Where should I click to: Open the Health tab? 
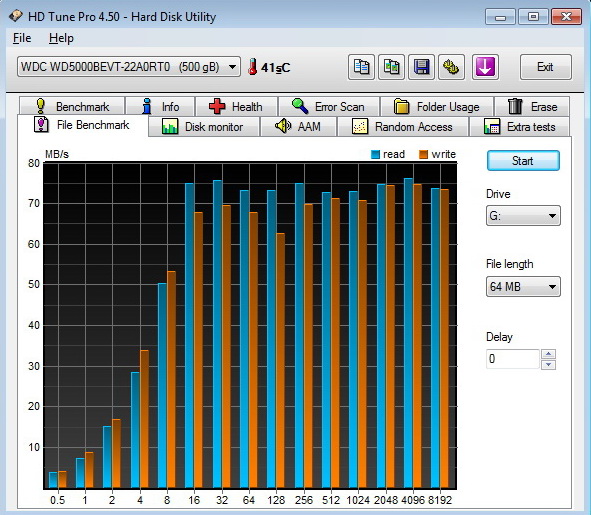click(236, 106)
